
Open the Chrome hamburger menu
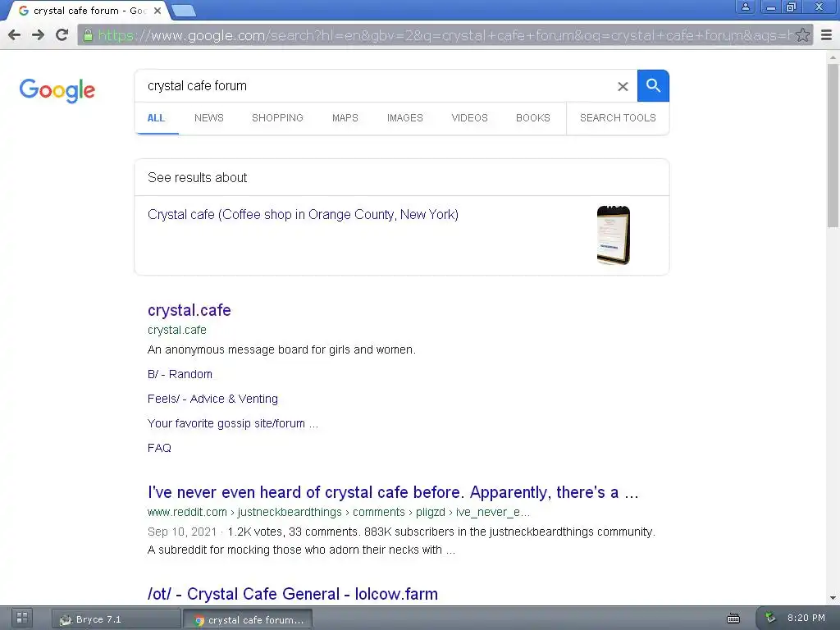click(827, 35)
